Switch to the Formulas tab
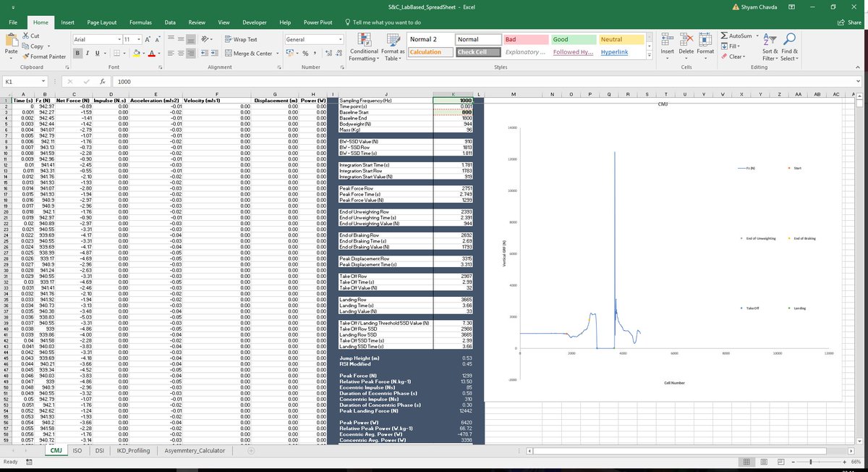 click(140, 22)
